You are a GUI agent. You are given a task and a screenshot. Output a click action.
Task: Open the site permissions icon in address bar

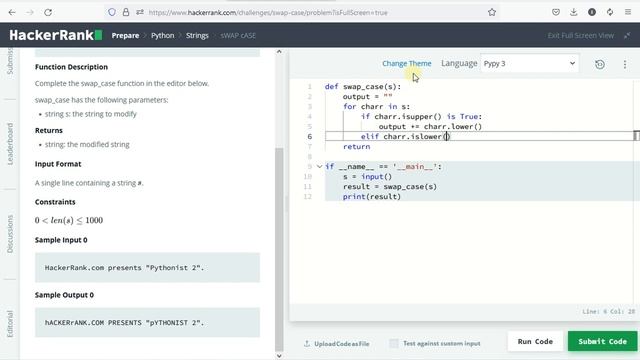(140, 12)
